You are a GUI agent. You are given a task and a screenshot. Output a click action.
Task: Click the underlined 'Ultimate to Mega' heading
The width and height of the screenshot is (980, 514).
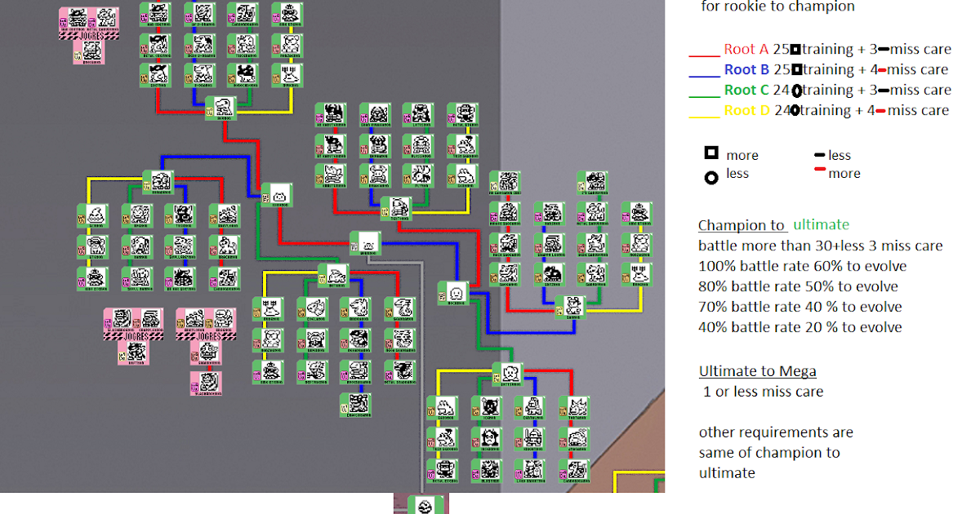pos(758,372)
